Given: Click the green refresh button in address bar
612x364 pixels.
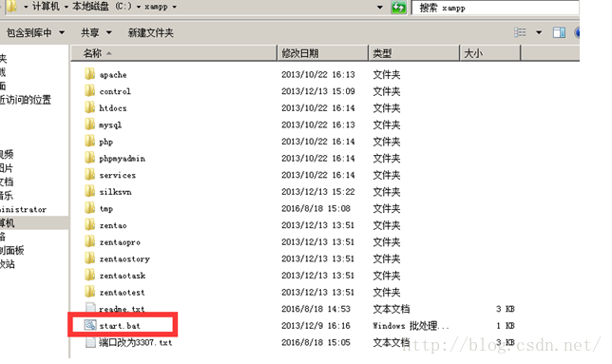Looking at the screenshot, I should (398, 7).
